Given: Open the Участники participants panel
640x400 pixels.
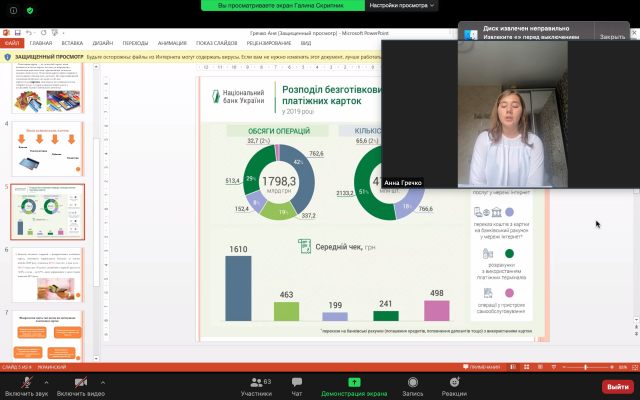Looking at the screenshot, I should click(x=256, y=385).
